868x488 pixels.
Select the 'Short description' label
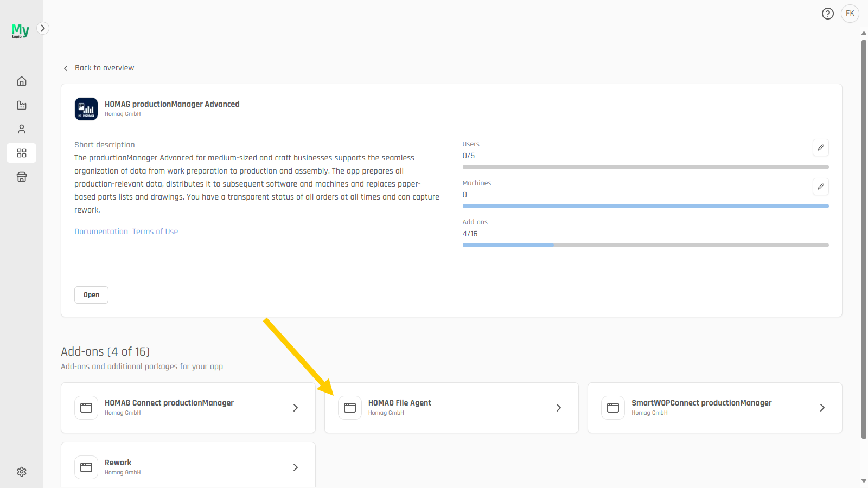coord(105,145)
